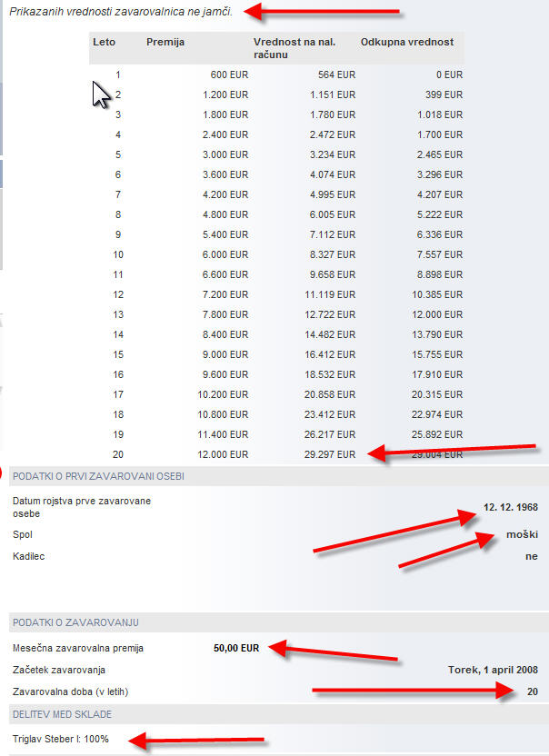Click the 5.222 EUR surrender value

tap(440, 215)
